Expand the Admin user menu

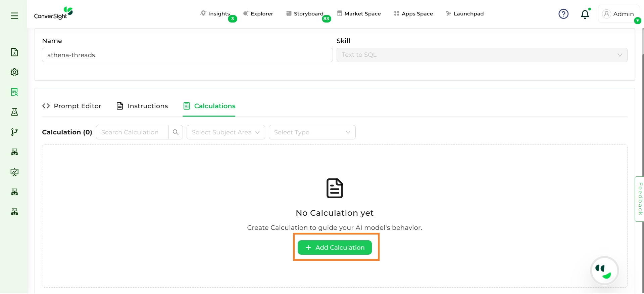618,14
